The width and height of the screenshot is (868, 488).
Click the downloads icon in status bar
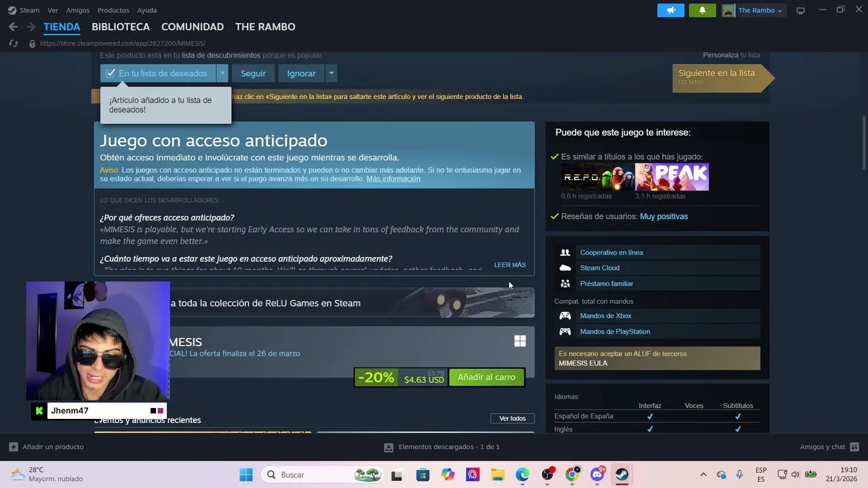pyautogui.click(x=389, y=447)
